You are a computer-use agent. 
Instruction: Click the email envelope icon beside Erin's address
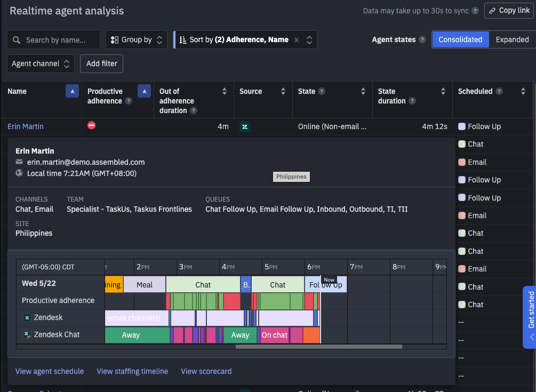point(20,162)
